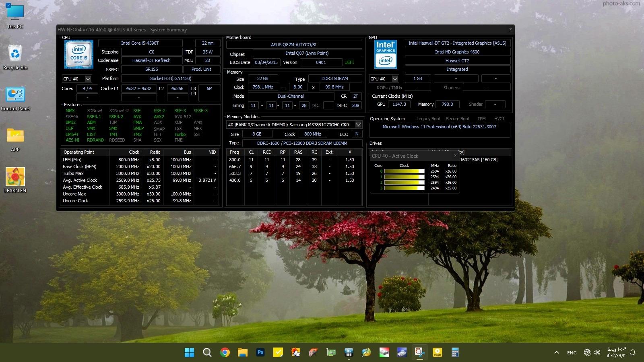
Task: Open the CPU #0 selector dropdown
Action: point(88,79)
